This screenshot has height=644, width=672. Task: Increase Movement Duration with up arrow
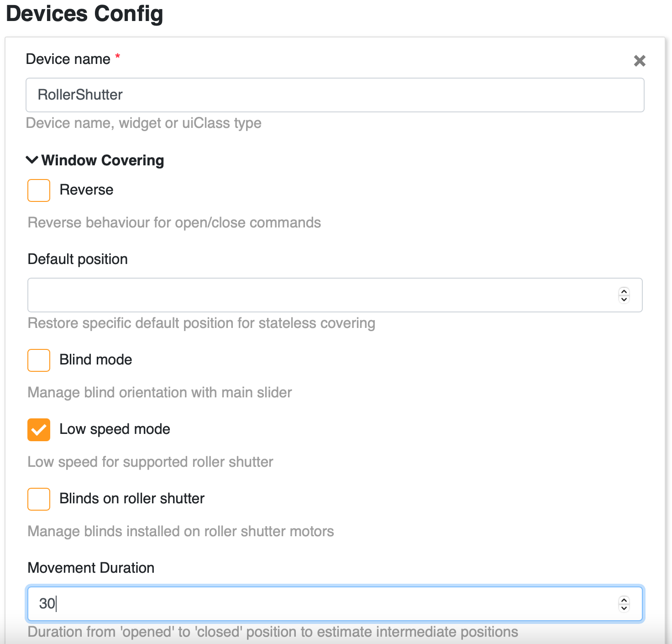tap(624, 600)
